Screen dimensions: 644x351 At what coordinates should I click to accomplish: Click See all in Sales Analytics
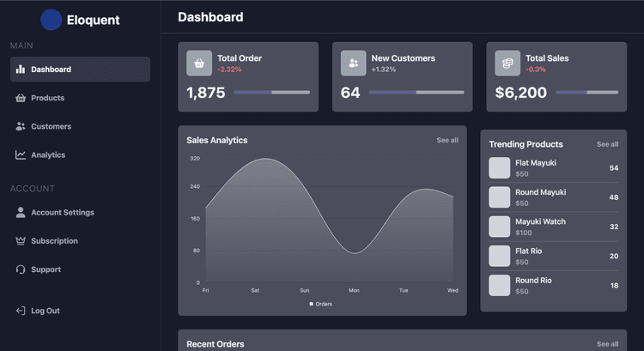[x=447, y=140]
